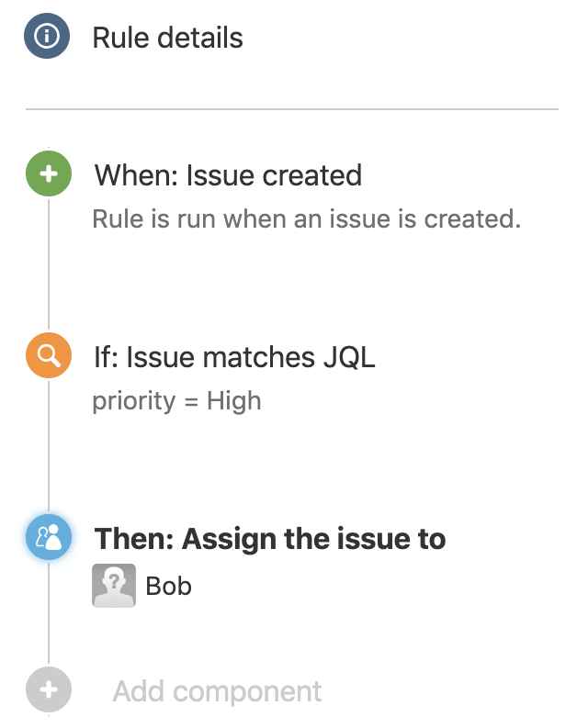Click the 'High' value in JQL expression

[233, 401]
